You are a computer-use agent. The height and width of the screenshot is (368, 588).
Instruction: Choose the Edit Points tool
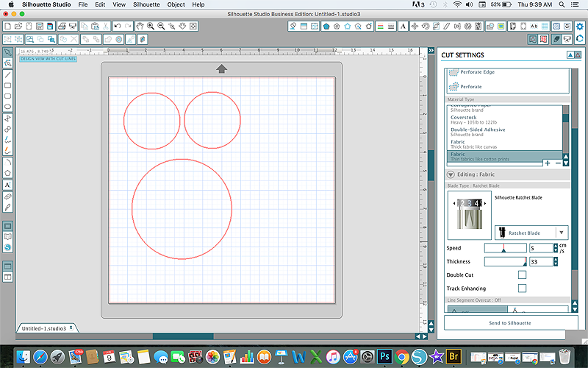7,63
